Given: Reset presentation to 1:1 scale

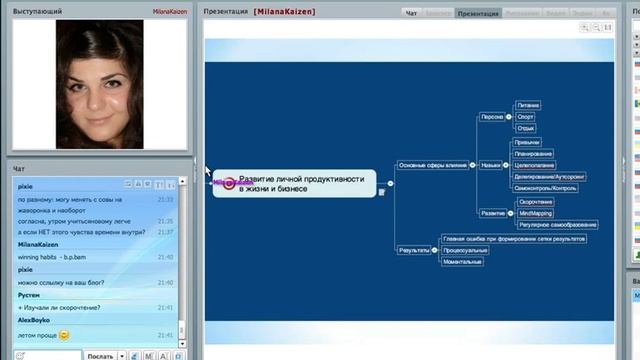Looking at the screenshot, I should (x=608, y=27).
